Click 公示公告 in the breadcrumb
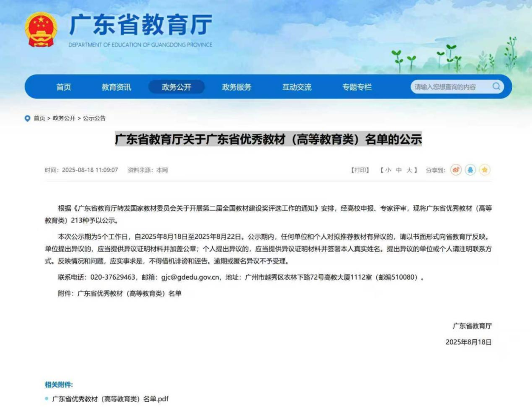The height and width of the screenshot is (415, 532). 94,118
